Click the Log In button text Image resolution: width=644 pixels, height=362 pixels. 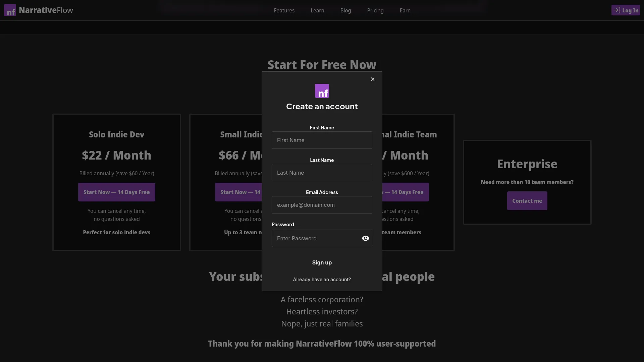pos(630,10)
